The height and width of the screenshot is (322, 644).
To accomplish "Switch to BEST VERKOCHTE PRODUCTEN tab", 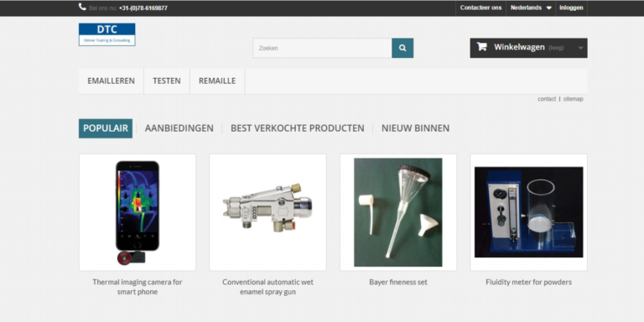I will click(x=298, y=128).
